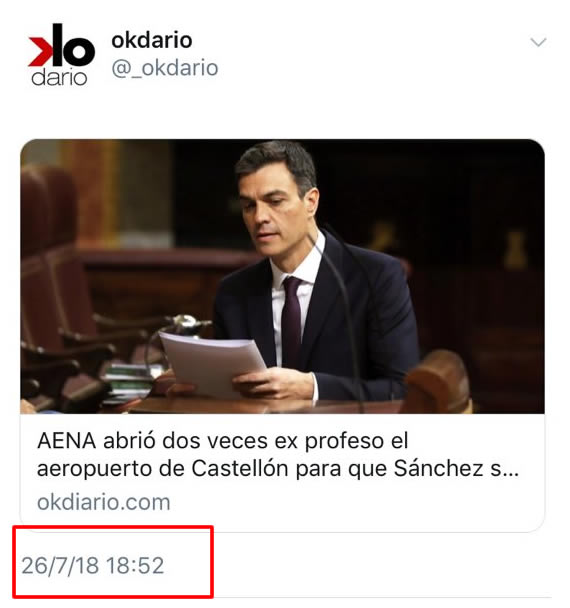Click the leather seats in the photo
The width and height of the screenshot is (570, 608).
pyautogui.click(x=58, y=291)
